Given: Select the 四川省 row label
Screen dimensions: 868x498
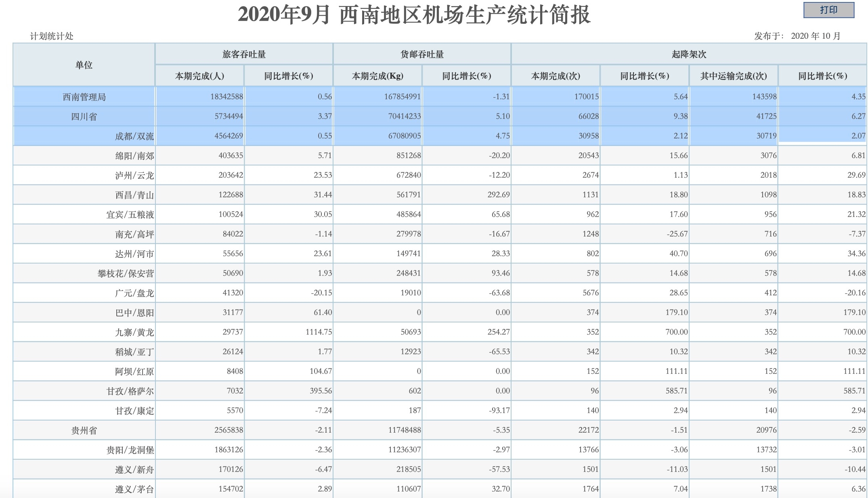Looking at the screenshot, I should (x=84, y=117).
